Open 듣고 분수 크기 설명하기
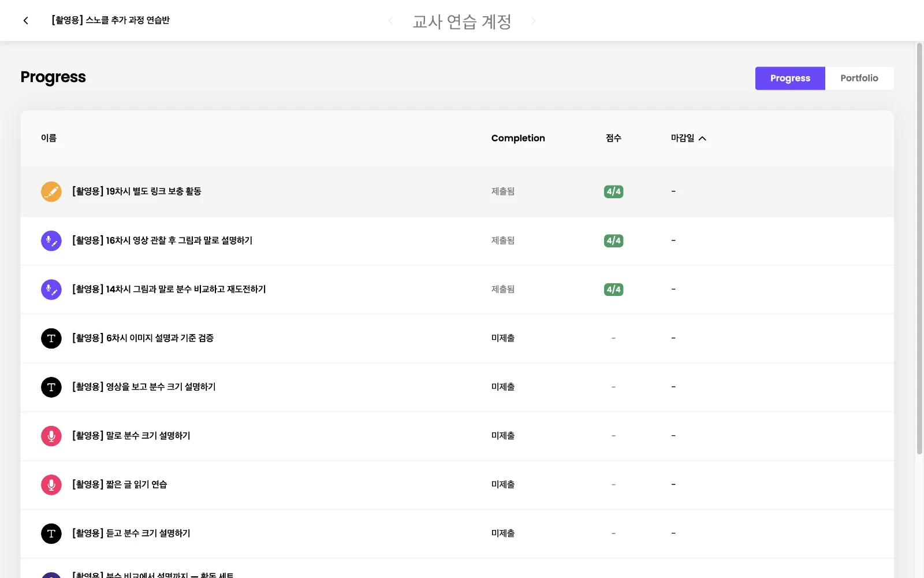Screen dimensions: 924x578 131,533
